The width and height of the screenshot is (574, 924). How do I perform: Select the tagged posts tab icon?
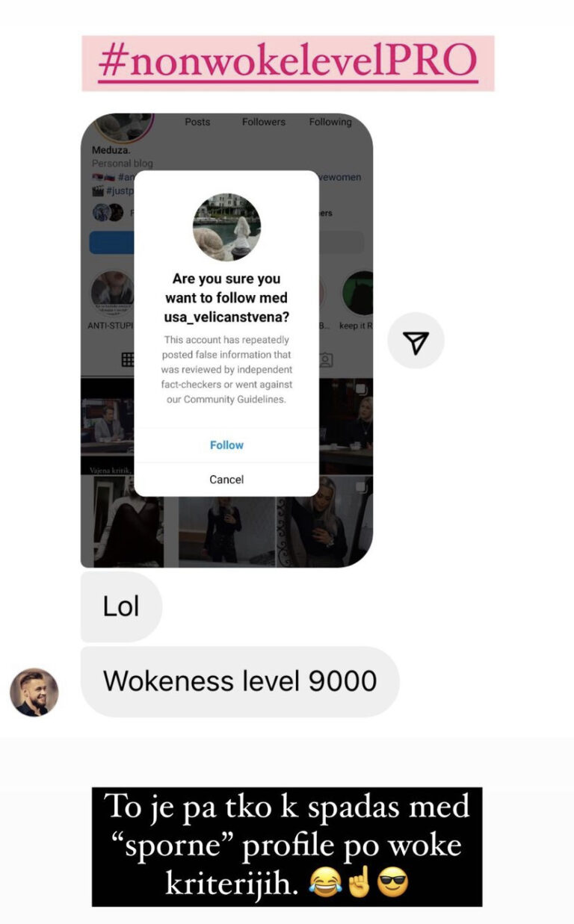coord(326,360)
